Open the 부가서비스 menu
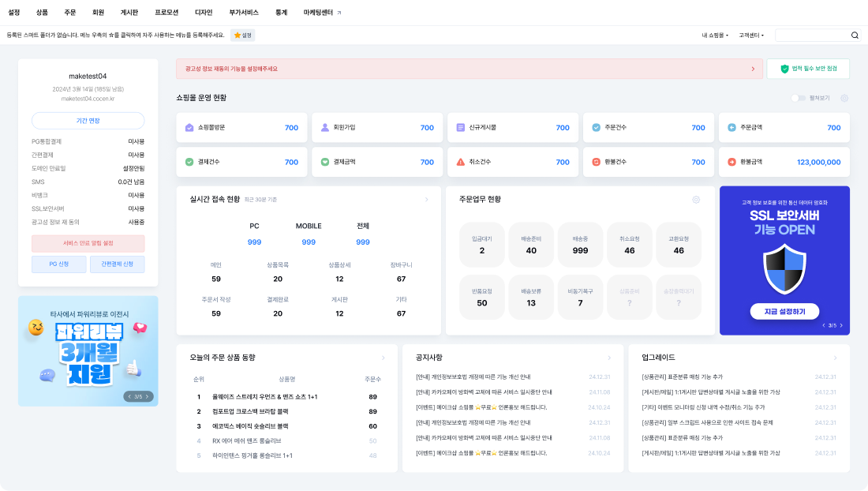The width and height of the screenshot is (868, 491). tap(242, 13)
